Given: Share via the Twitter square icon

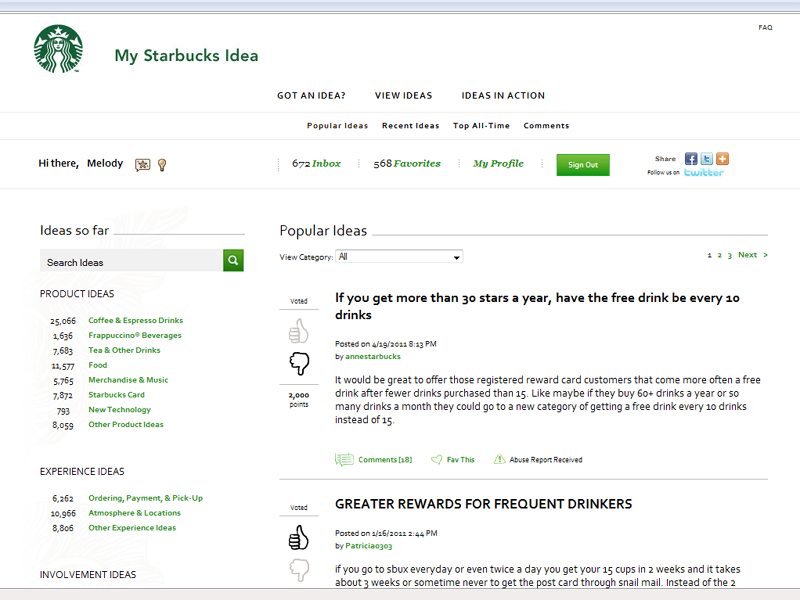Looking at the screenshot, I should 707,159.
